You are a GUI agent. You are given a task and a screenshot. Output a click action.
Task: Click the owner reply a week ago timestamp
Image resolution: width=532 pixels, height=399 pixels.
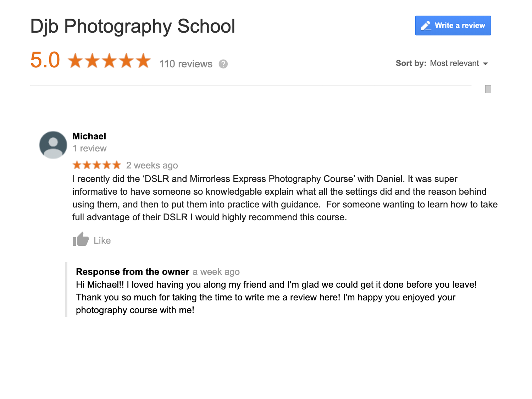[216, 272]
